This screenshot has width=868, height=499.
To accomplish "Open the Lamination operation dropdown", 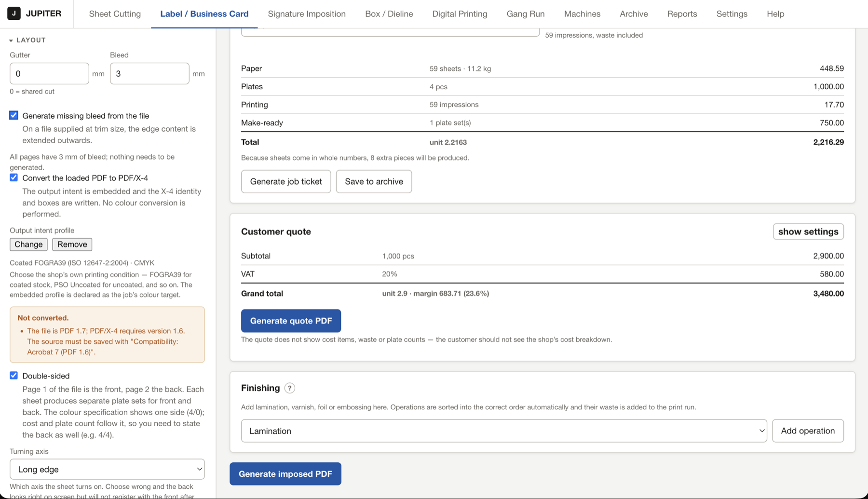I will click(x=504, y=431).
